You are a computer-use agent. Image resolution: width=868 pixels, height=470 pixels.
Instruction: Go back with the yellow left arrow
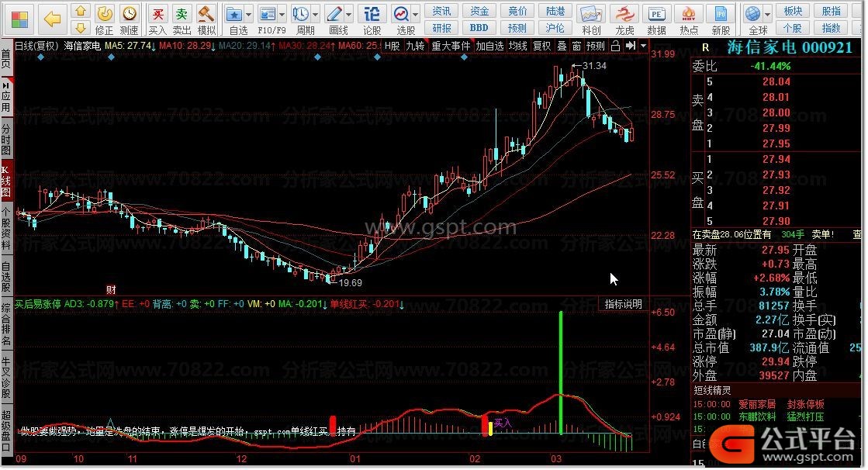pyautogui.click(x=52, y=19)
